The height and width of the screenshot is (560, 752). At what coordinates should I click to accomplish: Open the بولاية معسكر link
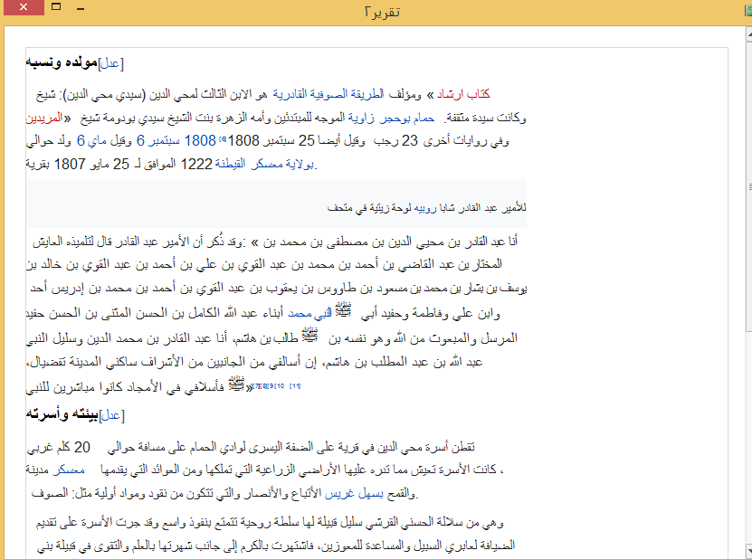click(x=283, y=164)
